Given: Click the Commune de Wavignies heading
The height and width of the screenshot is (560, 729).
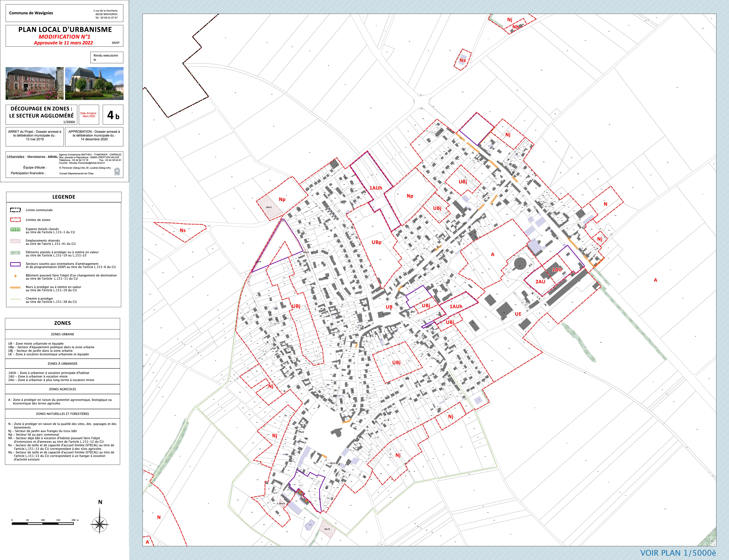Looking at the screenshot, I should click(31, 13).
